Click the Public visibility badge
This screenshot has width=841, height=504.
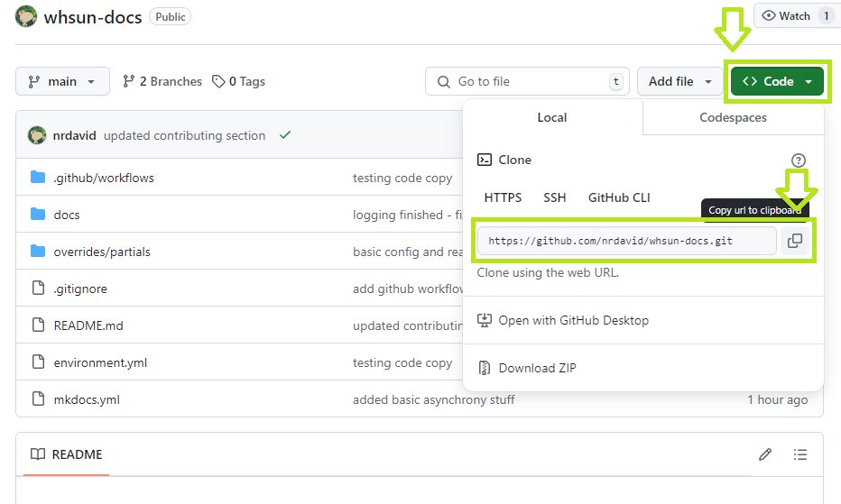(x=170, y=16)
